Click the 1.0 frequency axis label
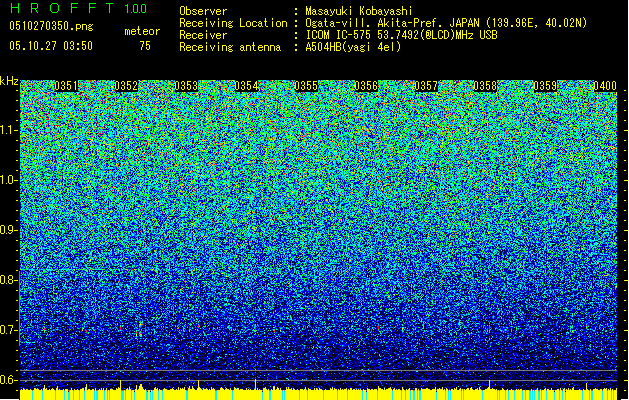This screenshot has height=400, width=629. tap(8, 180)
